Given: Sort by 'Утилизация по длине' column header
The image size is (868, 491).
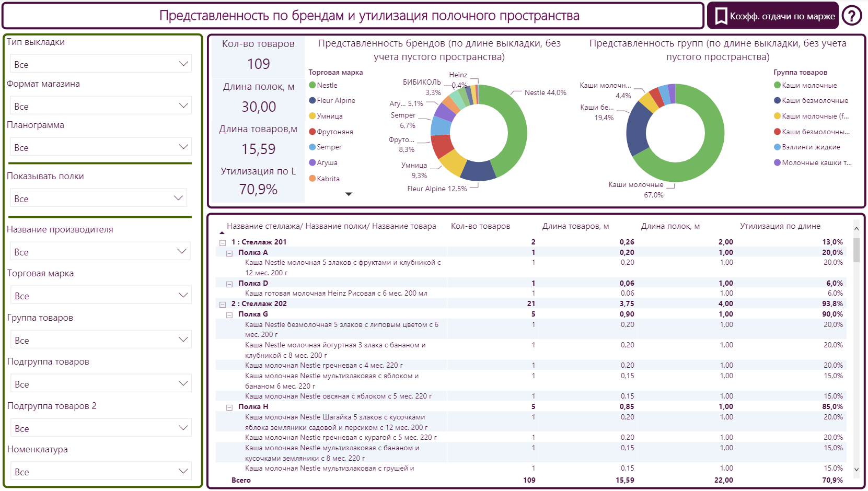Looking at the screenshot, I should coord(780,226).
